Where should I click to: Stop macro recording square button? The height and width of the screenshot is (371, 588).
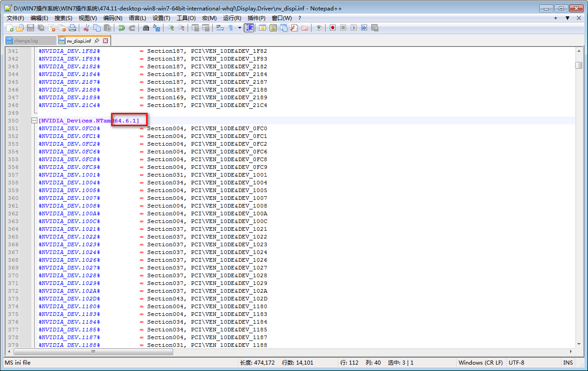(x=343, y=28)
